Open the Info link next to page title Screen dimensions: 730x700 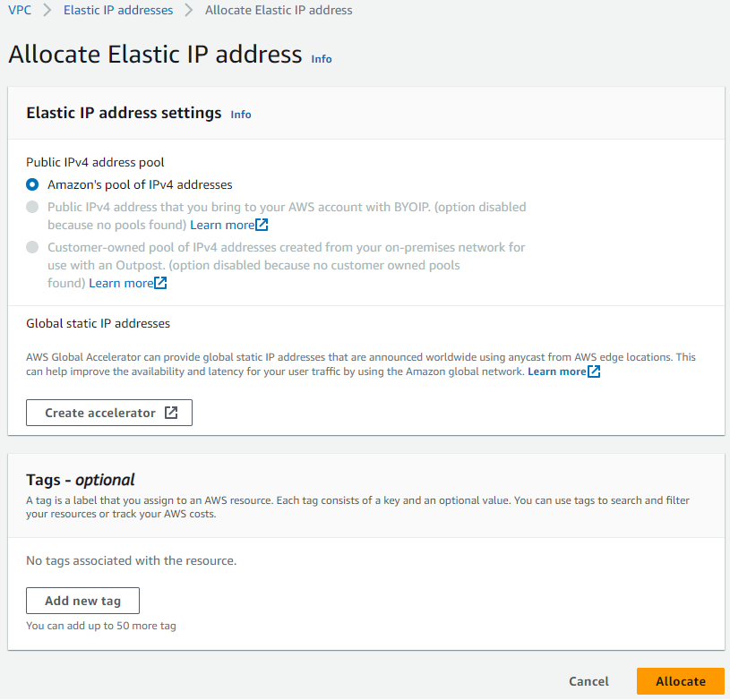click(x=322, y=59)
